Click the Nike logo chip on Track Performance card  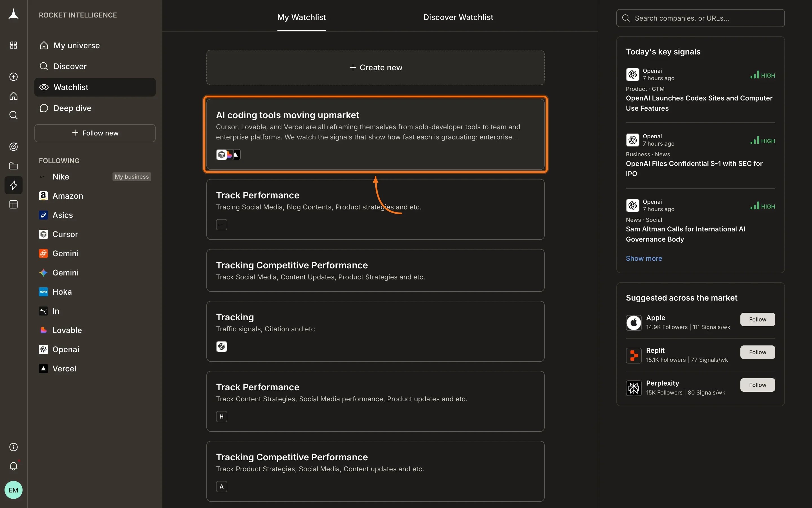tap(221, 224)
